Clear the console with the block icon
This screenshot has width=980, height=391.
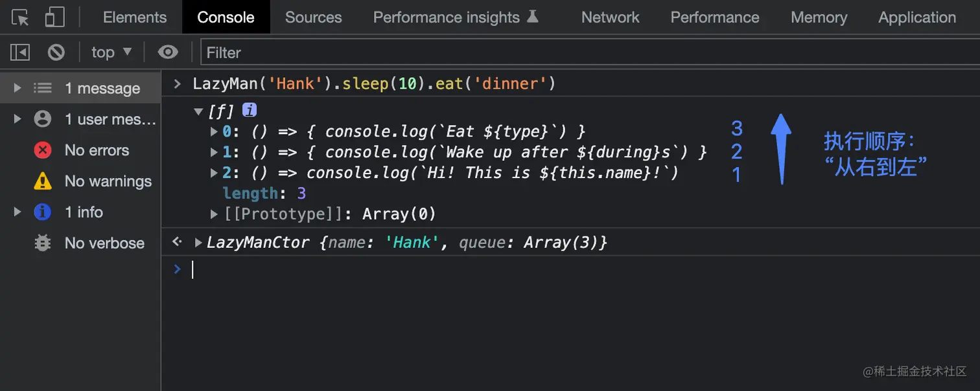(56, 52)
